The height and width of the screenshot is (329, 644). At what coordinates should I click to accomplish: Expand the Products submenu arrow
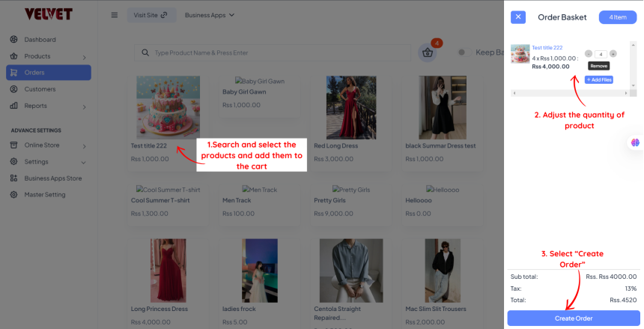[84, 57]
